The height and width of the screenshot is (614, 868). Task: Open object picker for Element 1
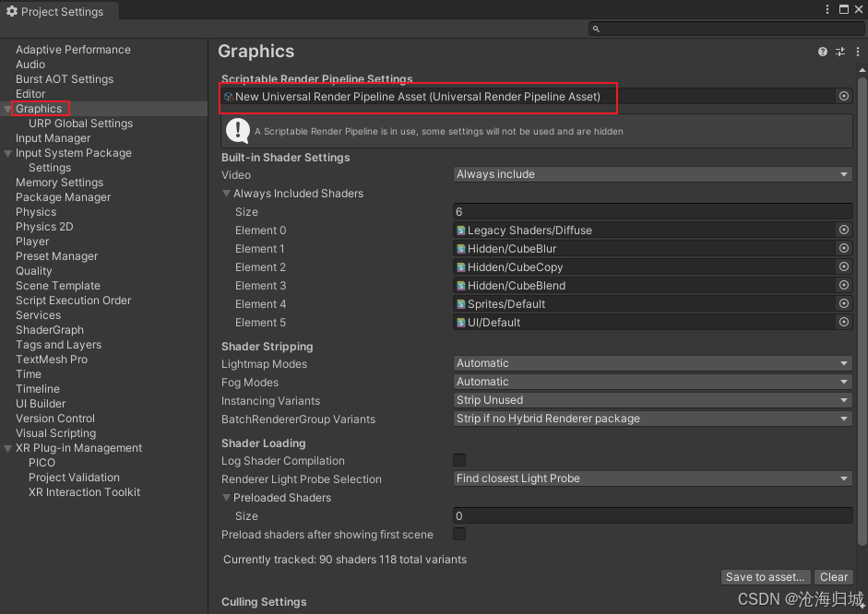[844, 248]
